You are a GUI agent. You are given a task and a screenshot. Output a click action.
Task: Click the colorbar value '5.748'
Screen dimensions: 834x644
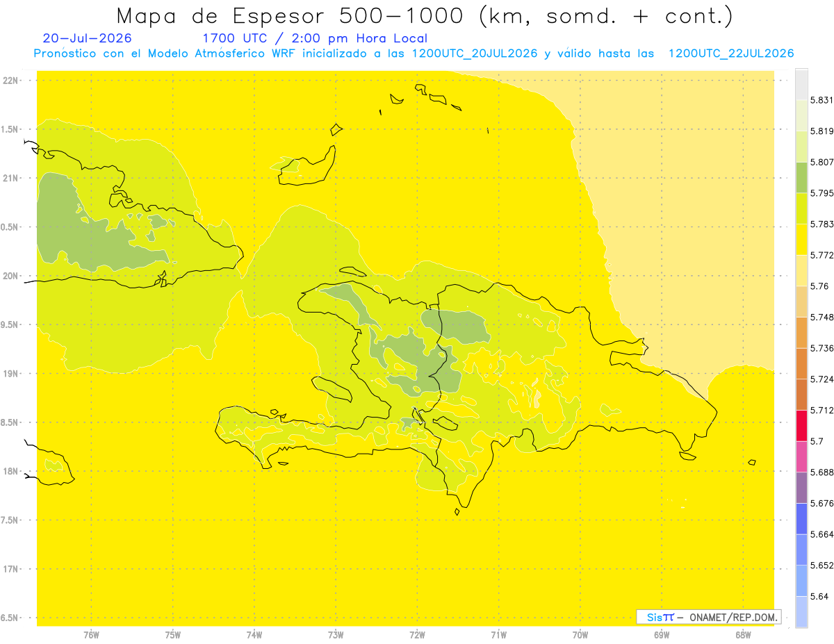click(822, 317)
